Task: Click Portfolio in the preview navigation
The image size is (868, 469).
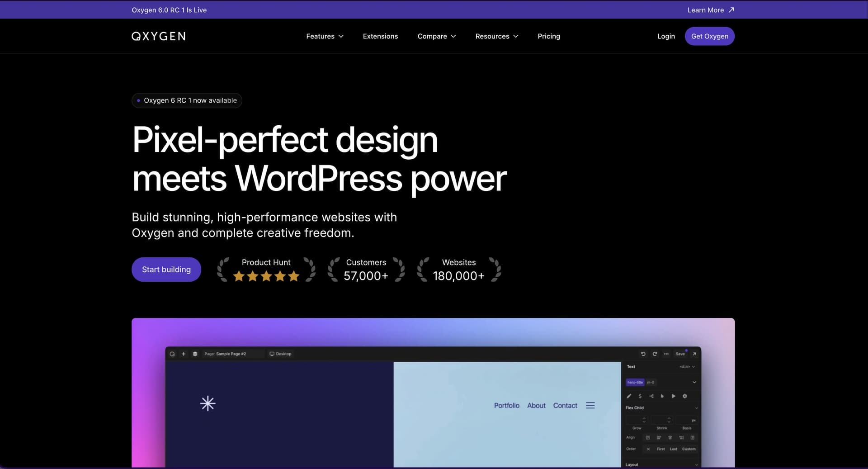Action: tap(506, 406)
